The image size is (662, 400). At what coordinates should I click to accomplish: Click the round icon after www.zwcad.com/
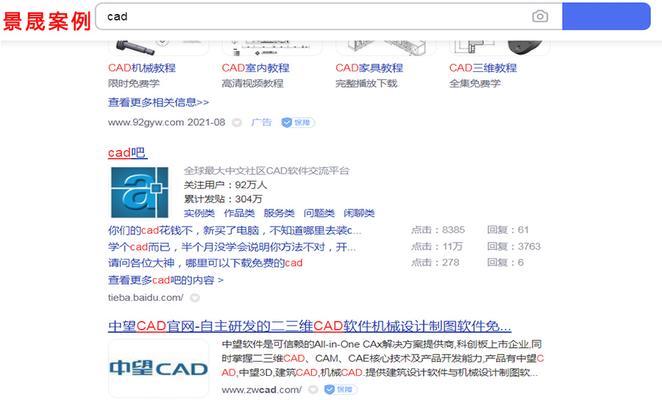pos(313,389)
